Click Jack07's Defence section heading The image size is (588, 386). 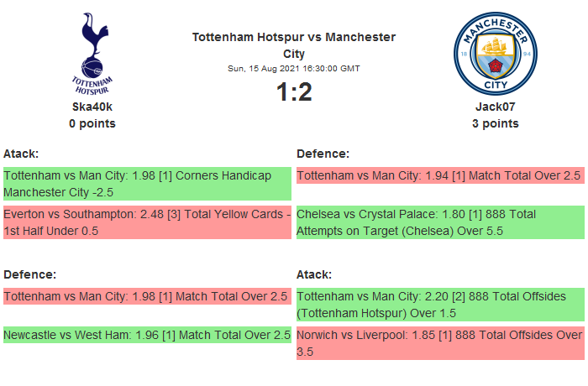point(323,154)
